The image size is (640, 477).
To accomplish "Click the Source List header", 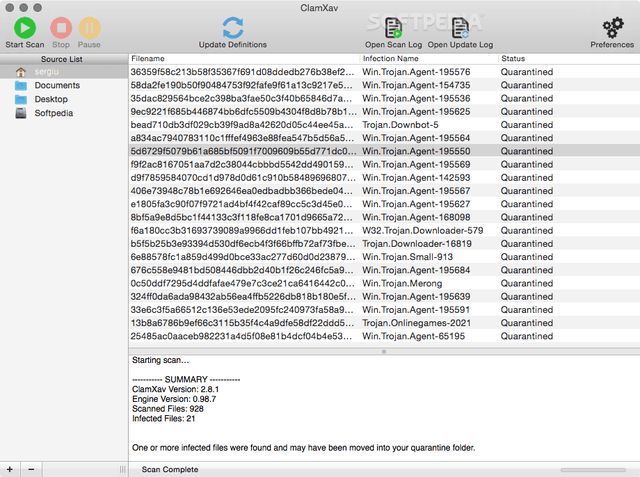I will (x=64, y=59).
